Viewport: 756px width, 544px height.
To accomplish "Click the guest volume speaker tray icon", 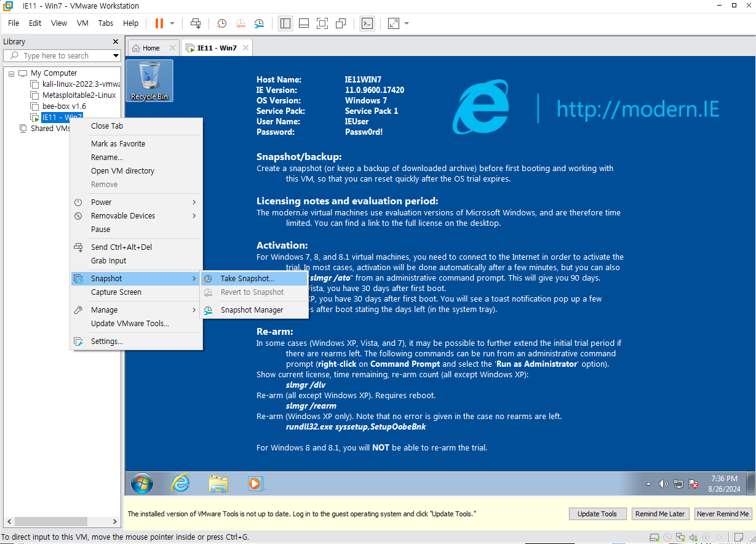I will [663, 484].
